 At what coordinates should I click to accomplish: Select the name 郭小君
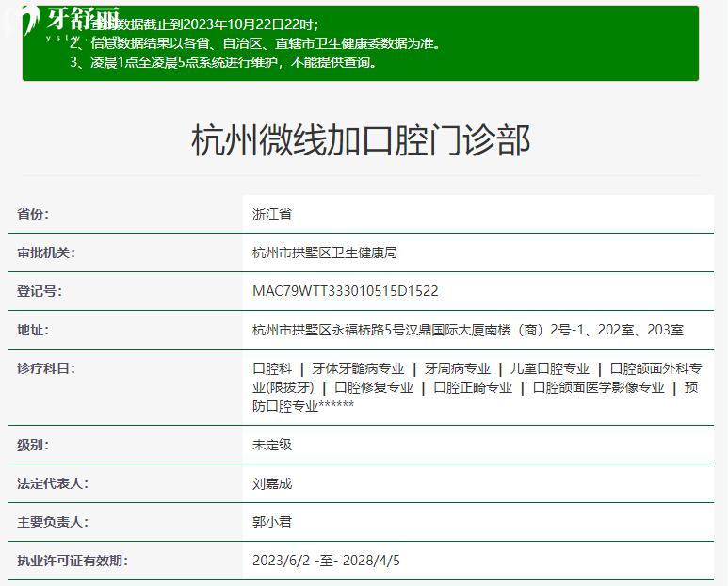click(272, 522)
